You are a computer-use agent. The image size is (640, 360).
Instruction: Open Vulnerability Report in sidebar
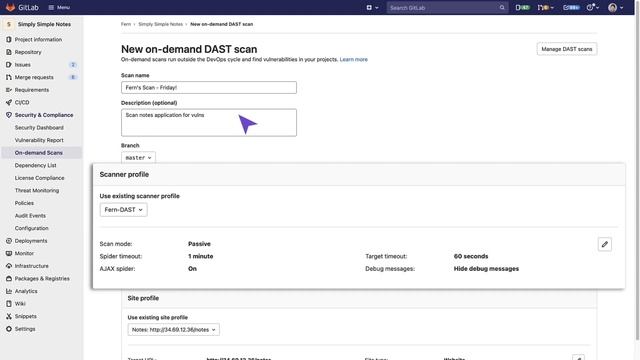pyautogui.click(x=39, y=140)
